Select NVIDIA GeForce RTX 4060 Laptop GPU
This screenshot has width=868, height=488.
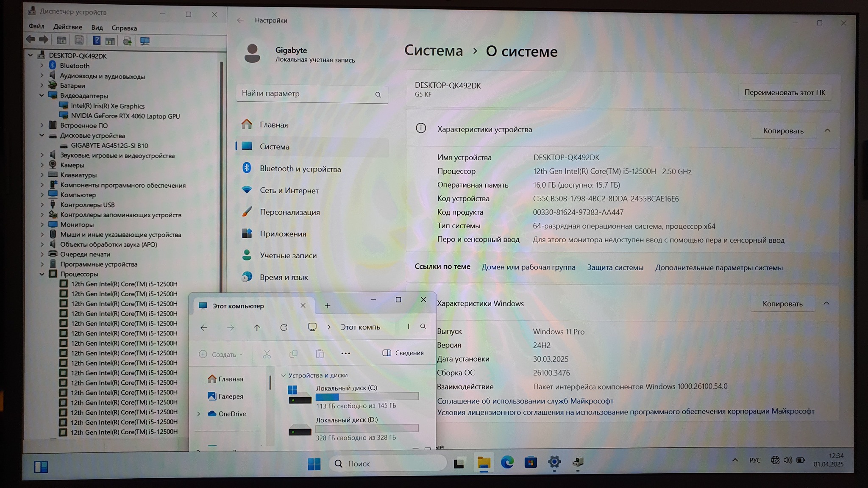pyautogui.click(x=125, y=116)
